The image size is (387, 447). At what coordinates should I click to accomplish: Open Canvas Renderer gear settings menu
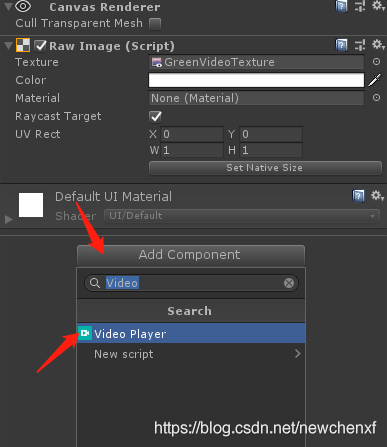coord(378,6)
